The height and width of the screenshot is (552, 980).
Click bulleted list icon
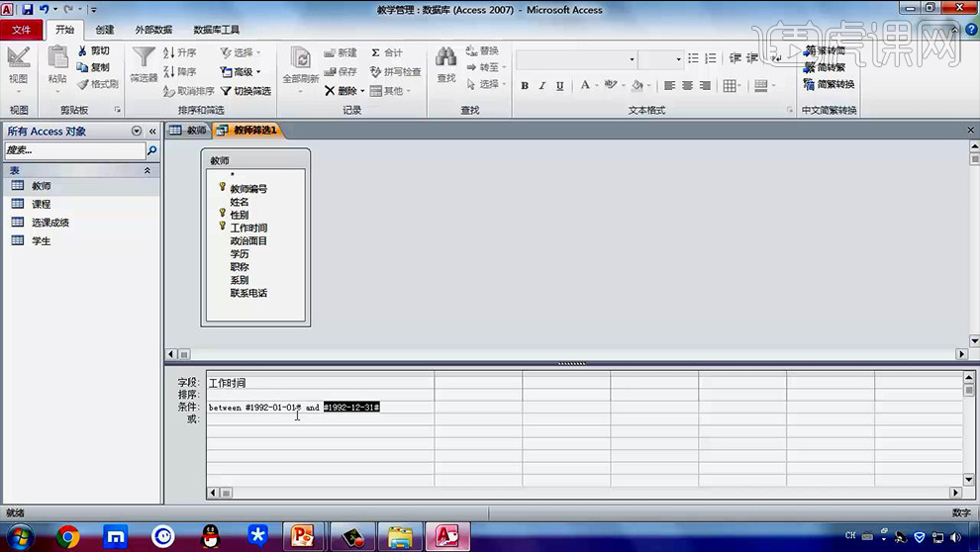[x=693, y=58]
